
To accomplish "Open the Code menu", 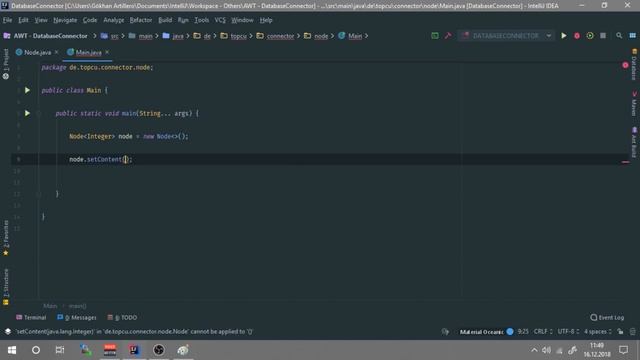I will [90, 20].
